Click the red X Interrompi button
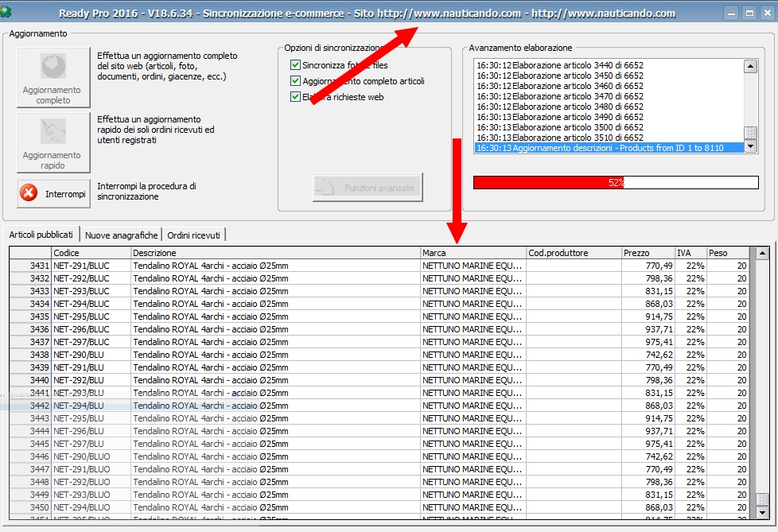The height and width of the screenshot is (532, 778). (x=53, y=193)
